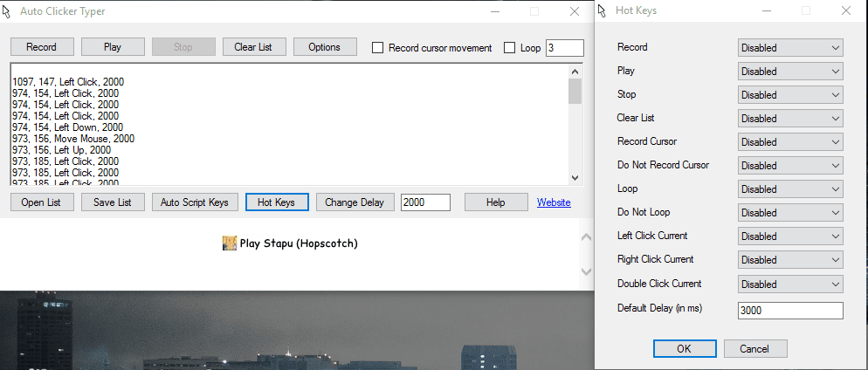Click the delay value field showing 2000

[425, 202]
